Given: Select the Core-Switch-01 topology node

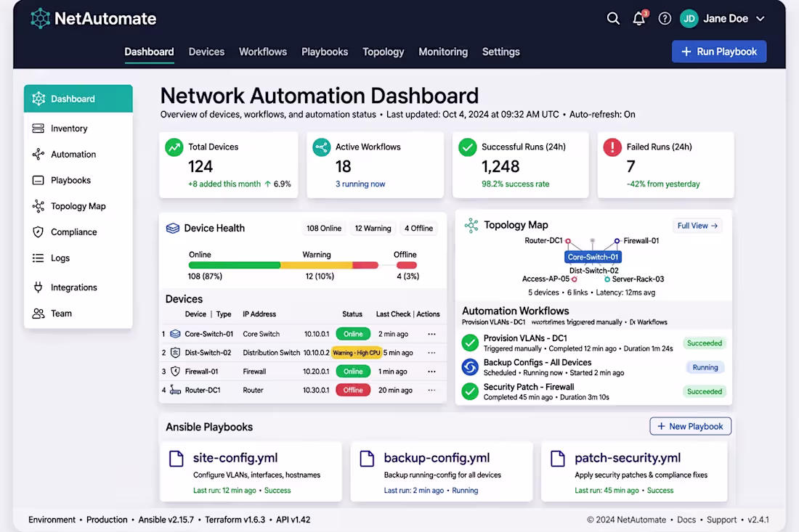Looking at the screenshot, I should click(x=593, y=257).
